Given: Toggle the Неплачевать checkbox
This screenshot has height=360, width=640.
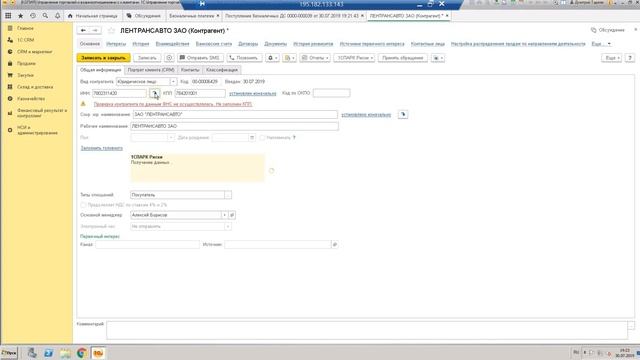Looking at the screenshot, I should click(262, 138).
